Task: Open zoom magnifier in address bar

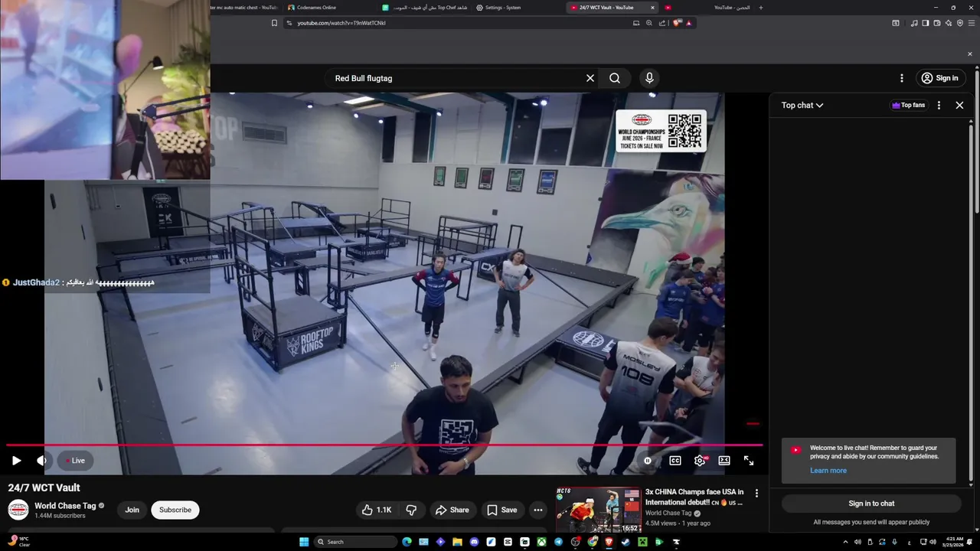Action: 649,23
